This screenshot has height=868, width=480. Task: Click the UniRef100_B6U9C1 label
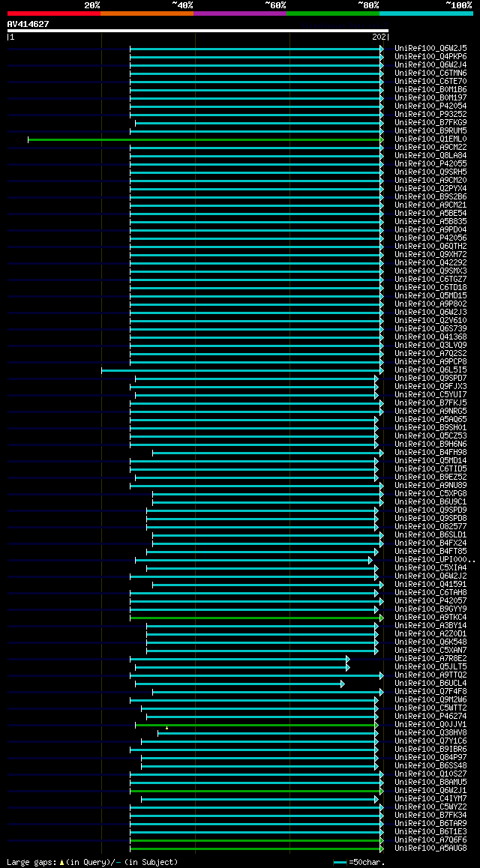tap(430, 502)
